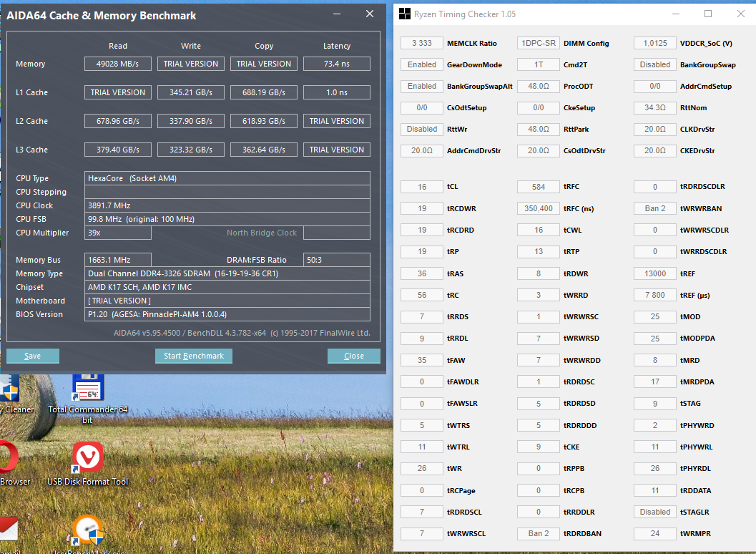Click the tRAS value 36
The height and width of the screenshot is (554, 756).
[422, 273]
